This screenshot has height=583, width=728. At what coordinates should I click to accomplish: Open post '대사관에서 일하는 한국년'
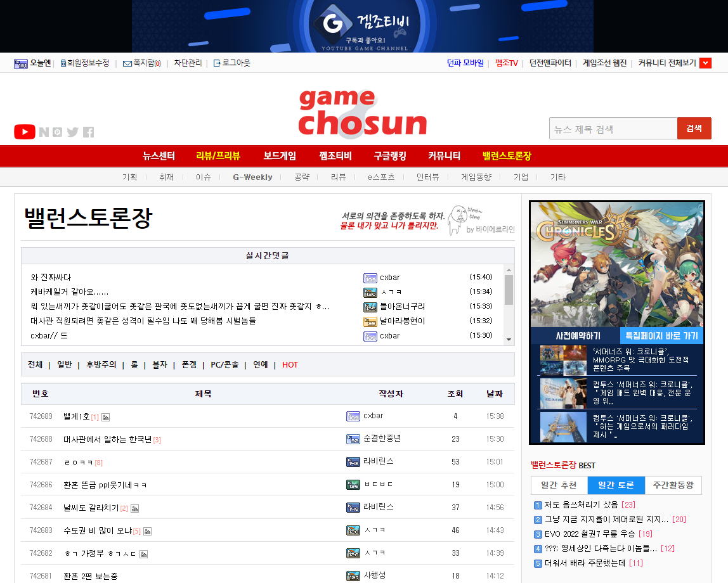pos(107,439)
